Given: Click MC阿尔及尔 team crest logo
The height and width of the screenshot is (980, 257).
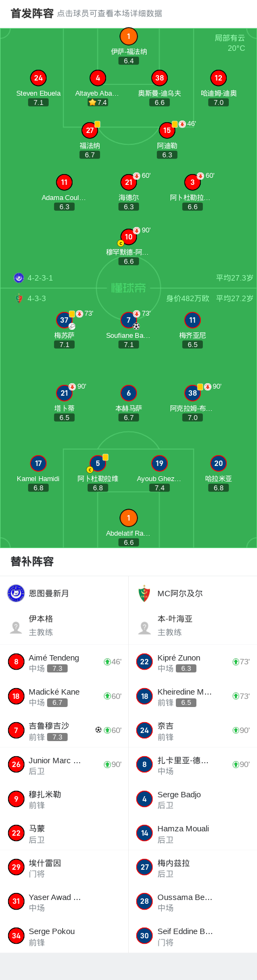Looking at the screenshot, I should pyautogui.click(x=144, y=593).
